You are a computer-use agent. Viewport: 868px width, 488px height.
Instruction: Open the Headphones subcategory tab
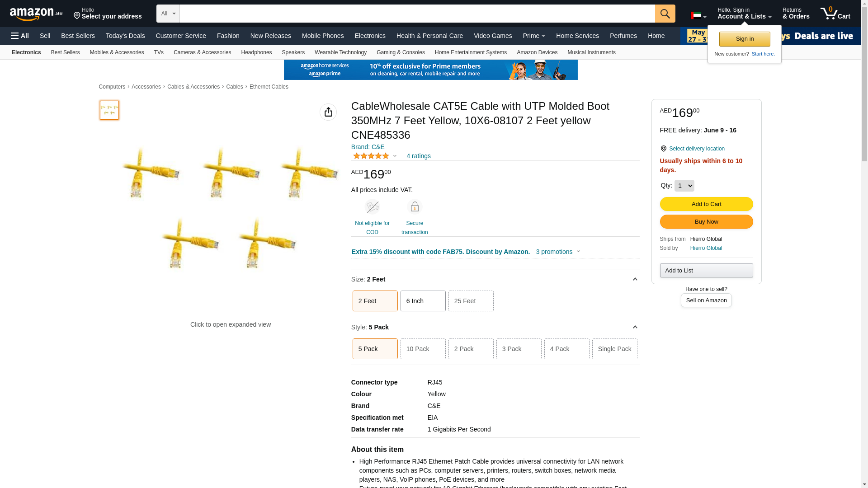click(256, 52)
